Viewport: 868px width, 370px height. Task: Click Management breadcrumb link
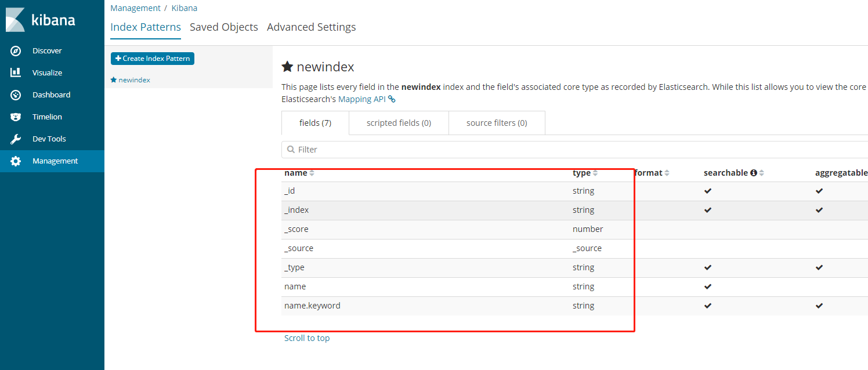tap(135, 8)
